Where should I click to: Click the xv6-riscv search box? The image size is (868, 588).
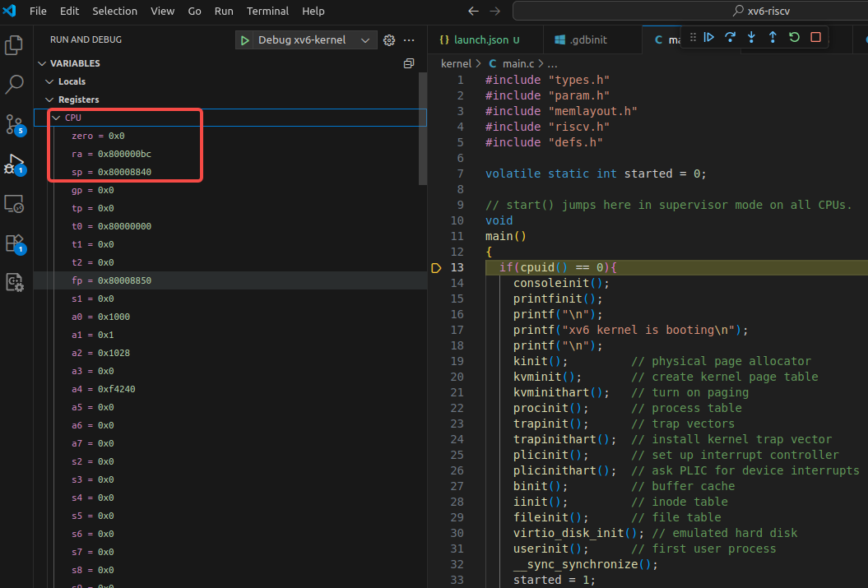[690, 11]
